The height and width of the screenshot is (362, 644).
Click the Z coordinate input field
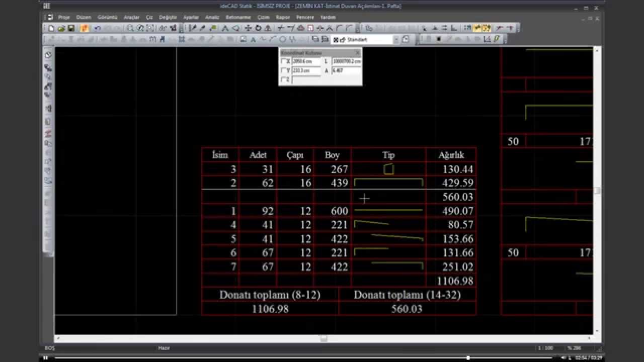306,79
